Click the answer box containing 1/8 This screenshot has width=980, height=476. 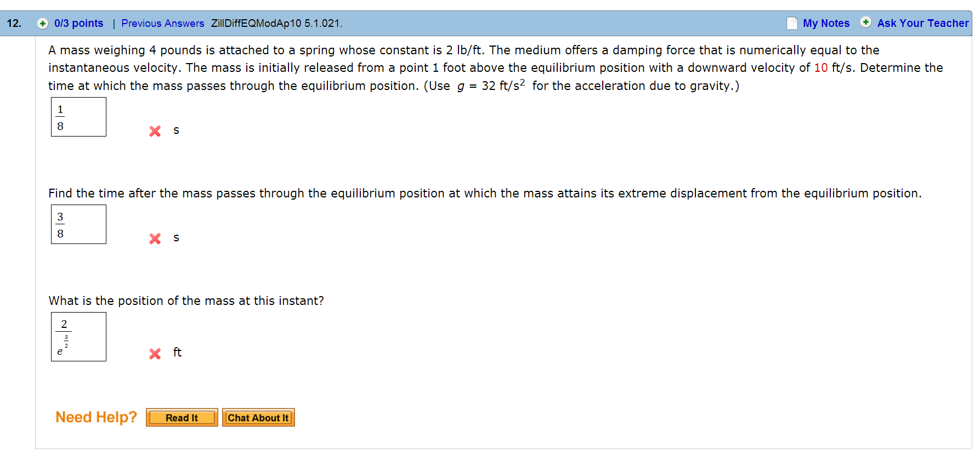[78, 117]
